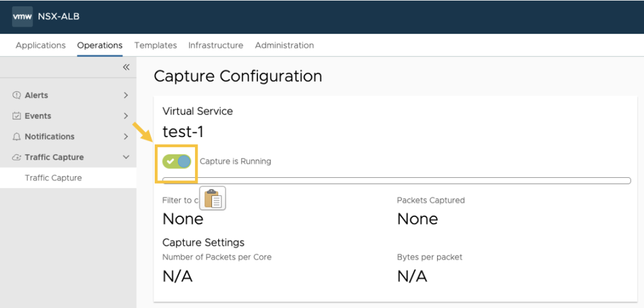The height and width of the screenshot is (308, 644).
Task: Open the Templates tab
Action: [155, 45]
